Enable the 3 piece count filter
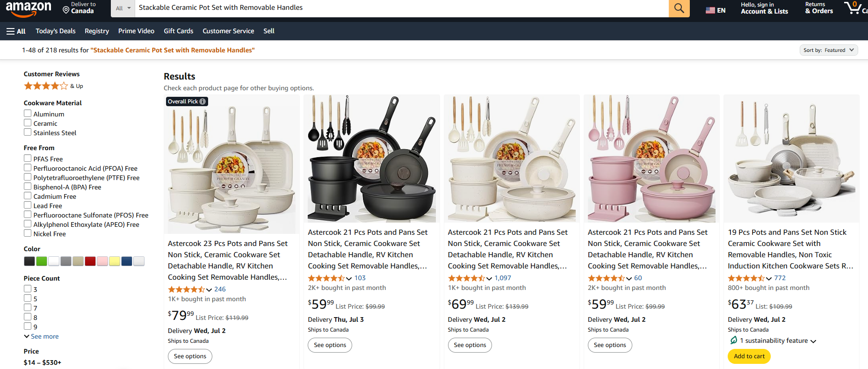868x369 pixels. [28, 289]
